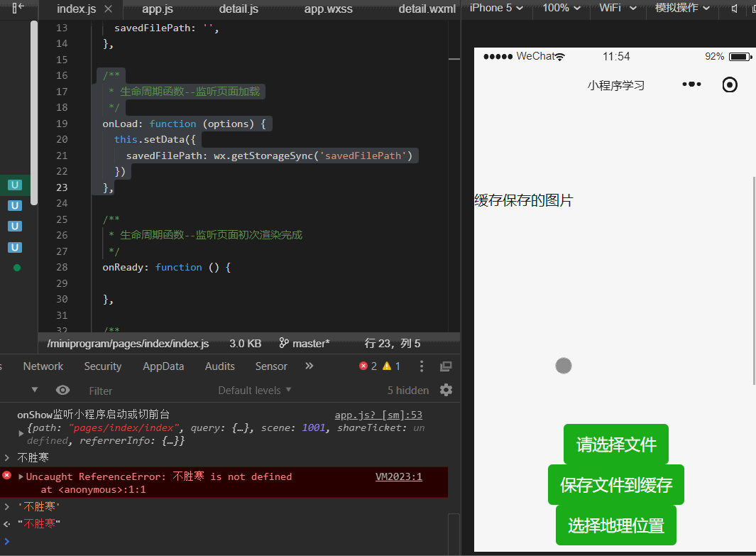Click the 小程序学习 title
Image resolution: width=756 pixels, height=556 pixels.
615,85
